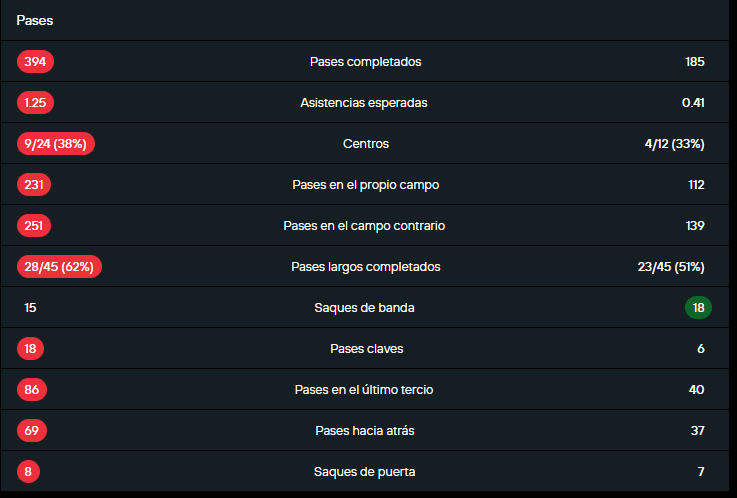
Task: Click the 9/24 (38%) crosses badge
Action: click(56, 144)
